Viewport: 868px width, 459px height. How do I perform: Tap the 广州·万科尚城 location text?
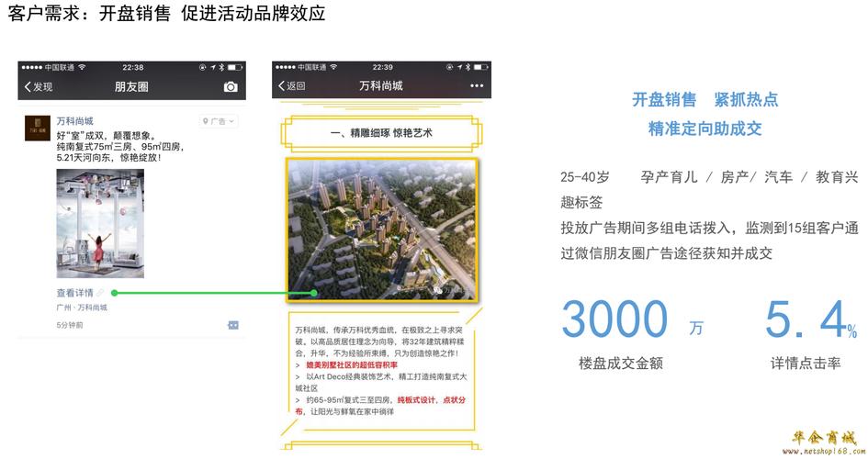coord(82,308)
